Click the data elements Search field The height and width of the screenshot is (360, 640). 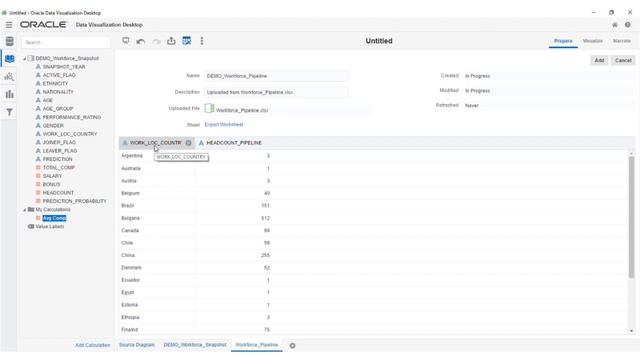click(x=66, y=42)
